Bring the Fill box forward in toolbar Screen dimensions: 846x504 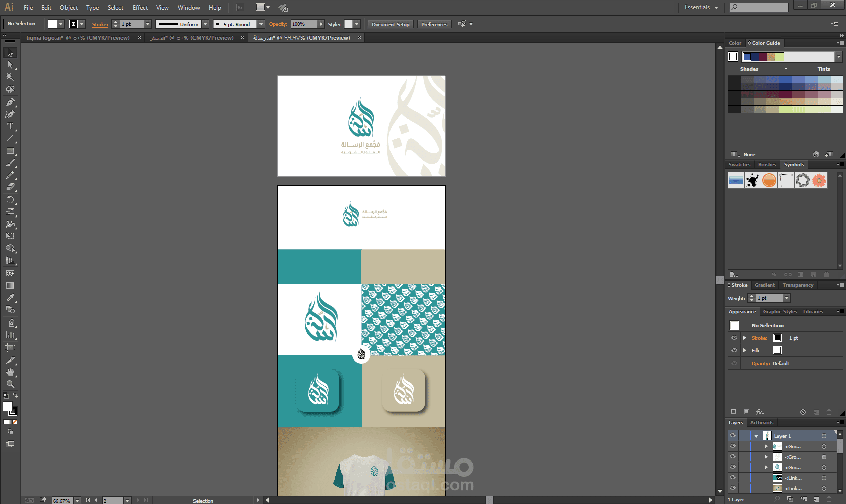point(7,406)
